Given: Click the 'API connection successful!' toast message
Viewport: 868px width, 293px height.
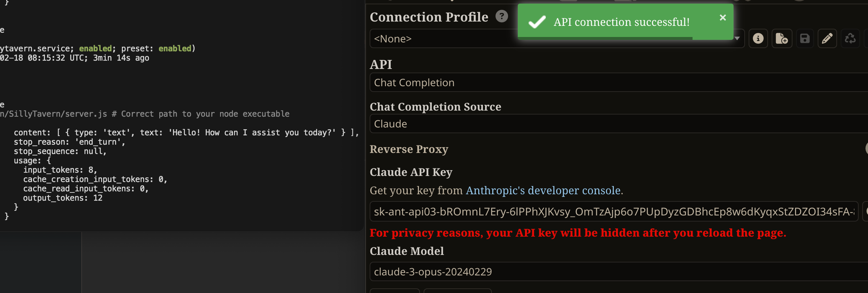Looking at the screenshot, I should coord(621,22).
